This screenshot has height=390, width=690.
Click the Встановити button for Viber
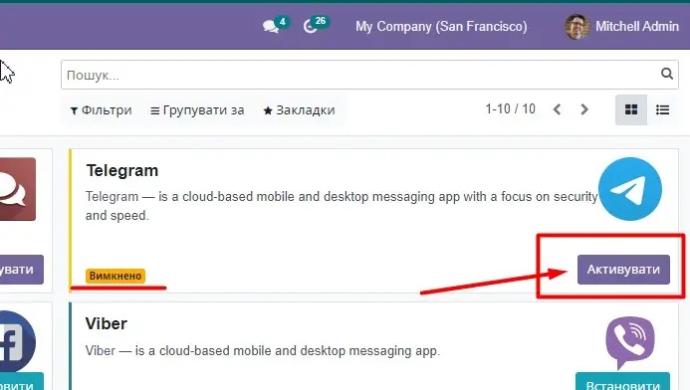[x=623, y=382]
